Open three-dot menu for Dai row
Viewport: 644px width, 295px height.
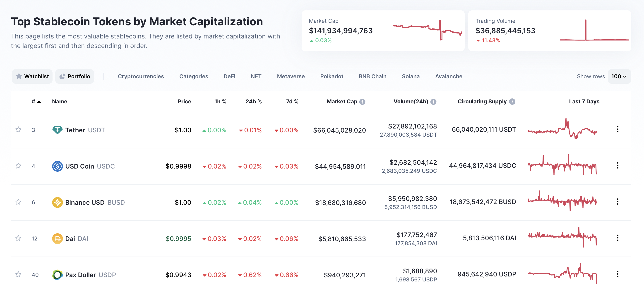pos(617,238)
